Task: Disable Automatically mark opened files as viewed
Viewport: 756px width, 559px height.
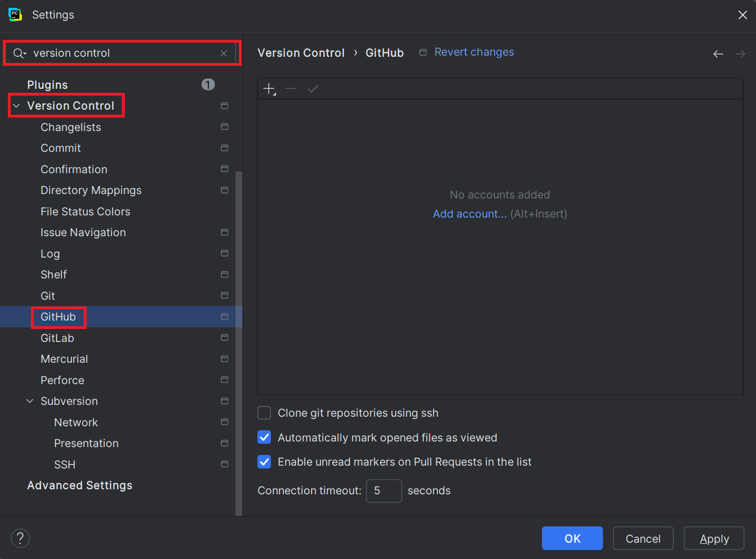Action: pyautogui.click(x=264, y=438)
